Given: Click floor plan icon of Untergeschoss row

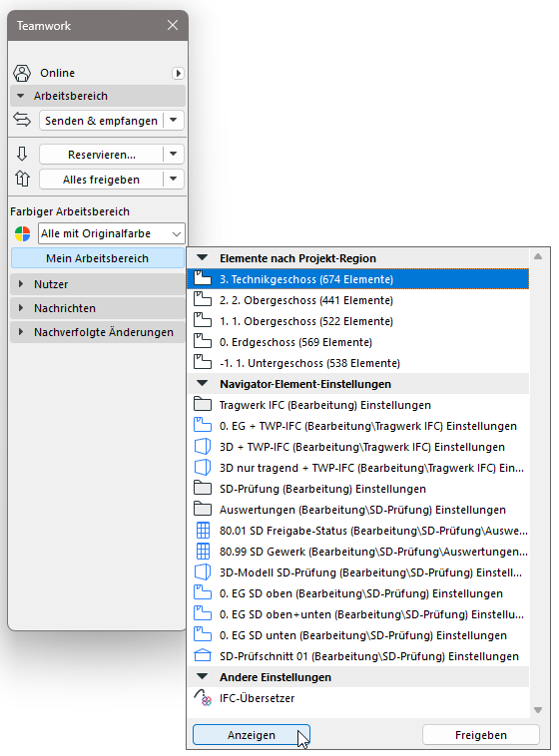Looking at the screenshot, I should pos(203,363).
